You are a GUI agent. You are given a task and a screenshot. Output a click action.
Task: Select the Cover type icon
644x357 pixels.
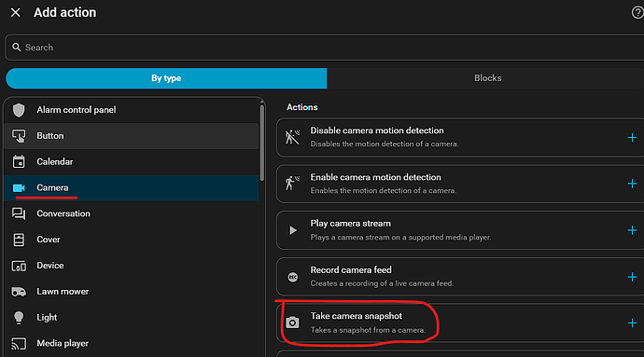(19, 240)
